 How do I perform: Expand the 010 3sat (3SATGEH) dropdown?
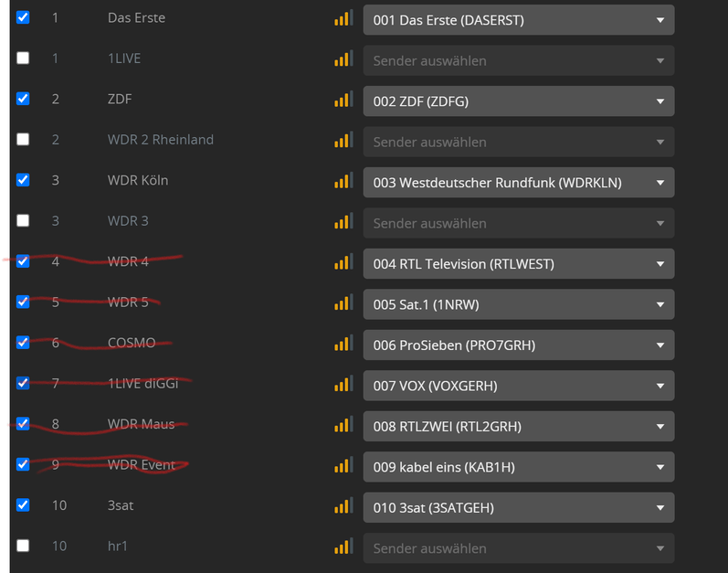[x=519, y=507]
